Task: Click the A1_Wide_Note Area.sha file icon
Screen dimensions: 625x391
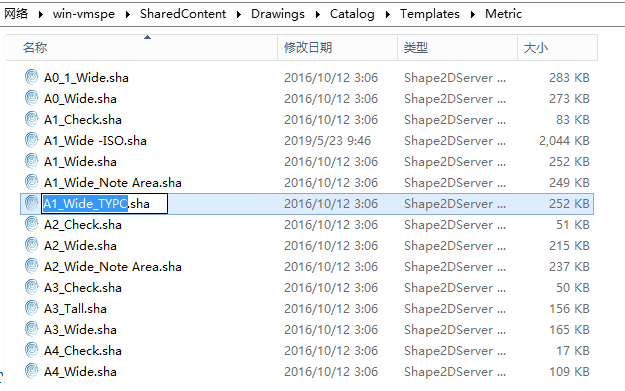Action: [x=31, y=183]
